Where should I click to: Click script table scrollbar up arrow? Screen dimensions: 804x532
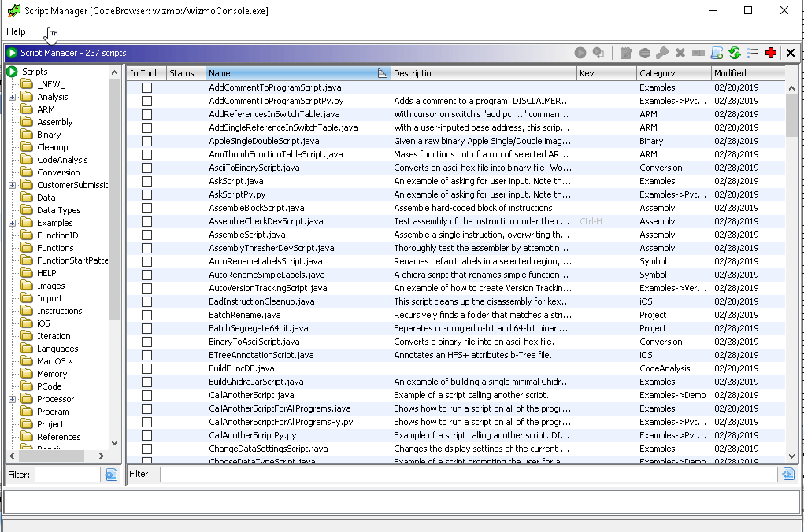[x=791, y=88]
